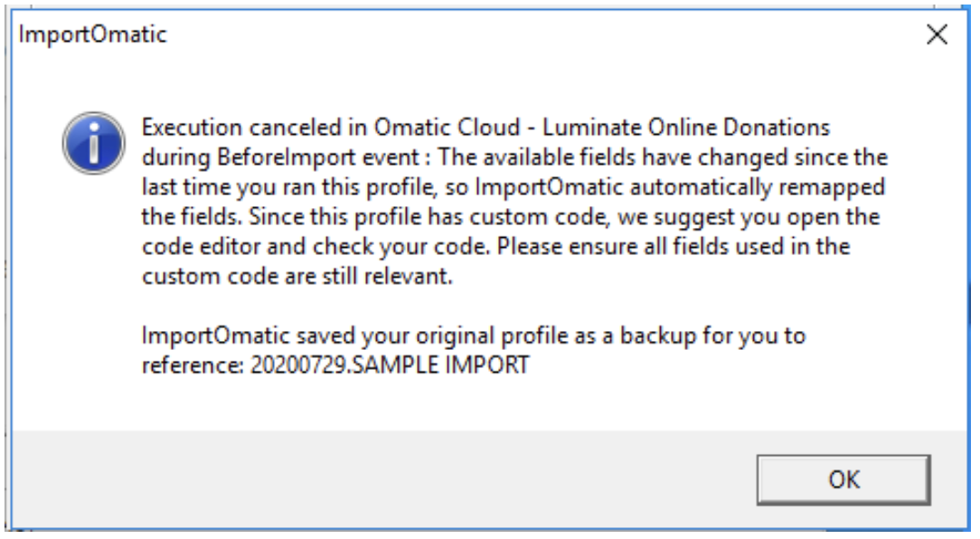Screen dimensions: 980x539
Task: Dismiss the dialog using OK
Action: [x=844, y=480]
